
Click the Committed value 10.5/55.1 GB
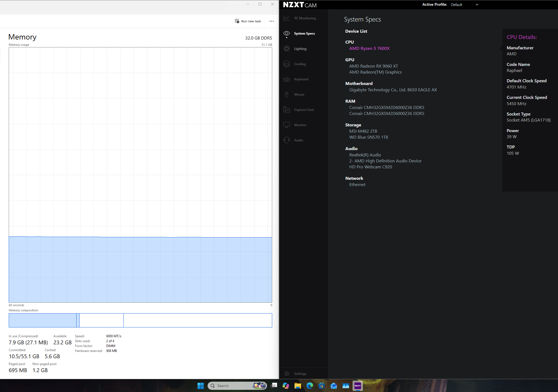pyautogui.click(x=24, y=356)
